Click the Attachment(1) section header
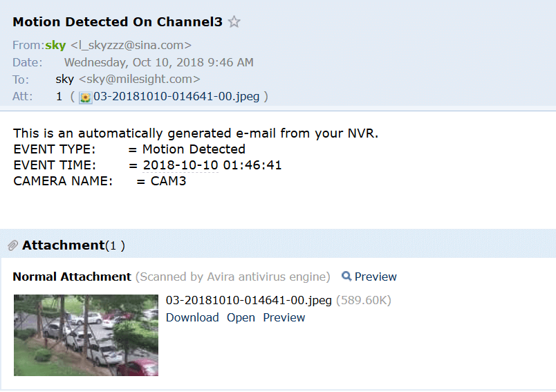This screenshot has height=392, width=556. pos(73,245)
